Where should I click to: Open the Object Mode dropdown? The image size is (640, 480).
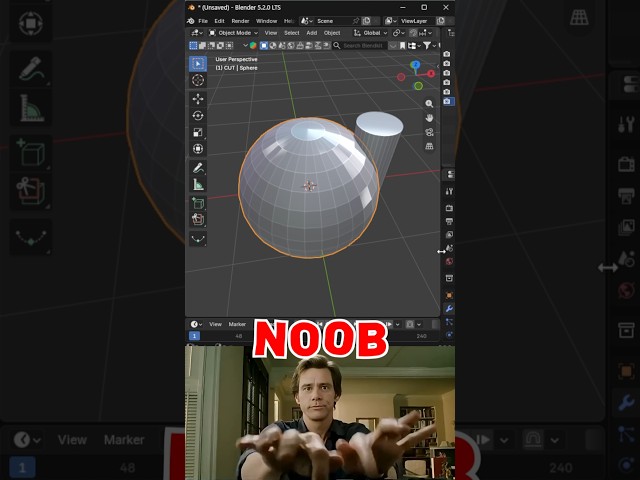[233, 33]
